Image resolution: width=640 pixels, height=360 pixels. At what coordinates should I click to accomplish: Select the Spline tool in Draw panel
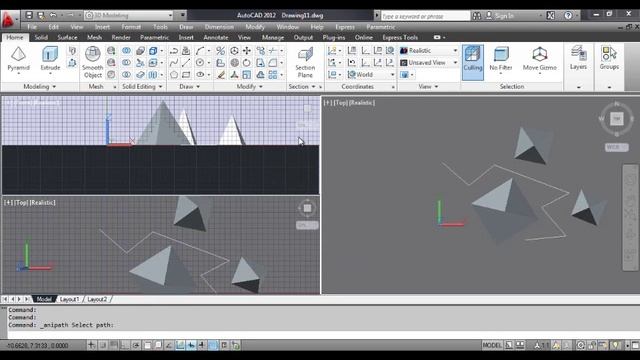174,63
